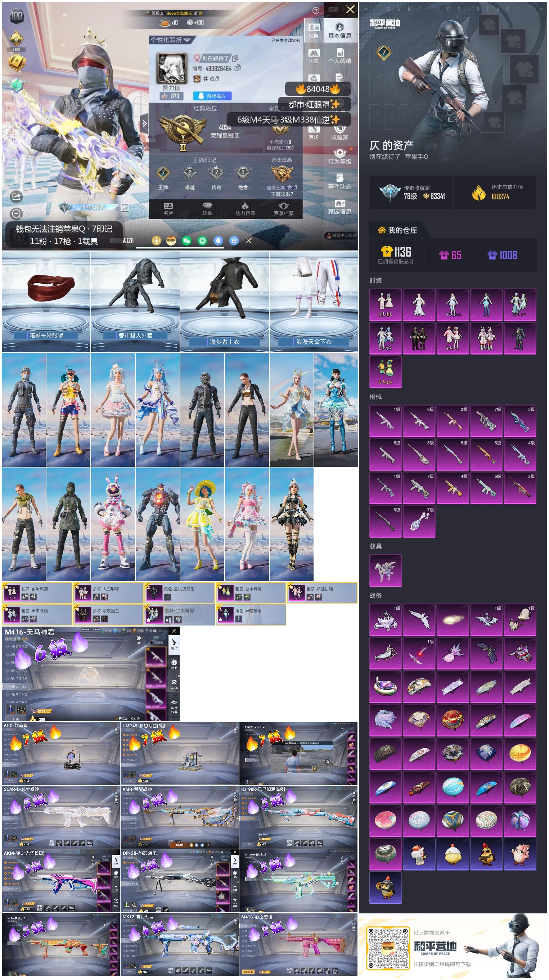Viewport: 549px width, 980px height.
Task: Open the 超值礼包 gift pack banner
Action: point(41,711)
